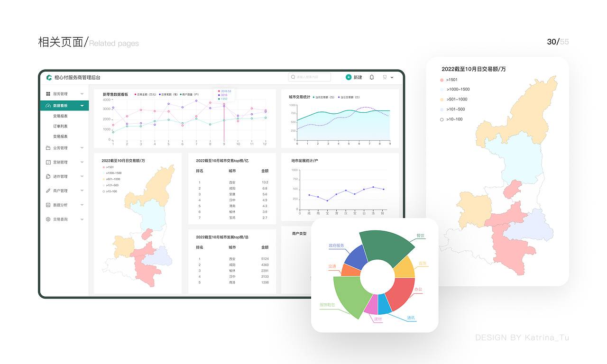Click the 城市交易统计 chart title

(x=299, y=97)
